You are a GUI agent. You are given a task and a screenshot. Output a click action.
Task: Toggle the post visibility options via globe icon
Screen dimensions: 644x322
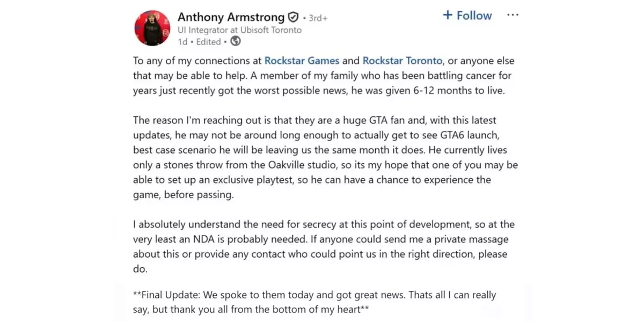click(235, 41)
